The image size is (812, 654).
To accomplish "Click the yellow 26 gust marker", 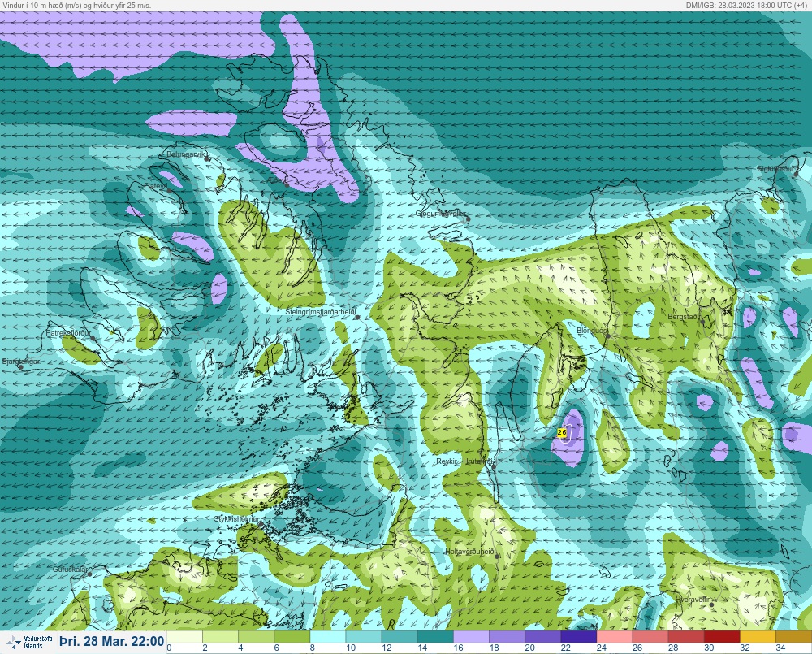I will tap(562, 432).
